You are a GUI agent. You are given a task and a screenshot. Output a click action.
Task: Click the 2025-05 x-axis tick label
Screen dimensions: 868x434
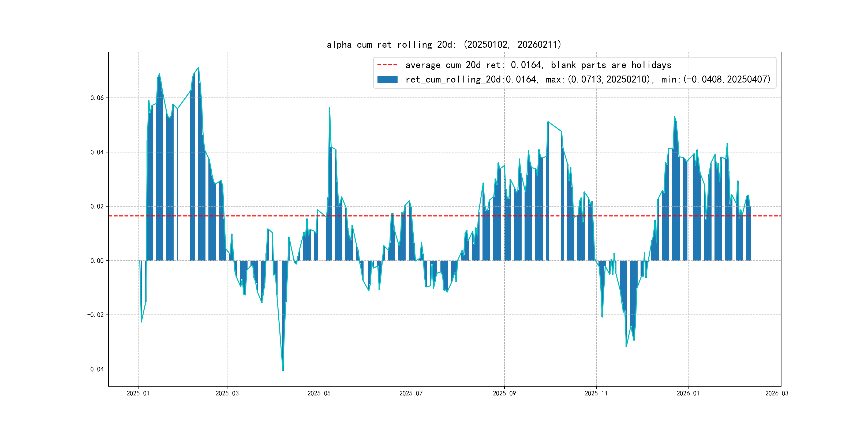point(319,393)
